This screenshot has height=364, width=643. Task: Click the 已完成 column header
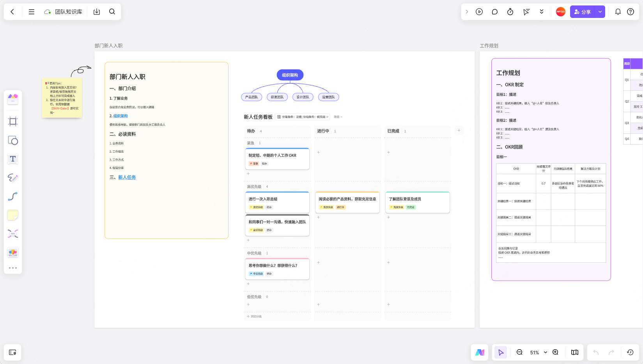(393, 131)
